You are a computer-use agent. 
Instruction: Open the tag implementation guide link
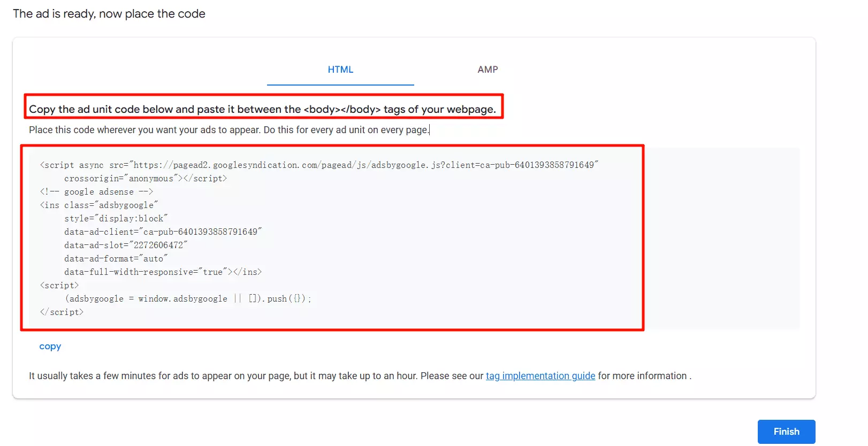coord(540,376)
